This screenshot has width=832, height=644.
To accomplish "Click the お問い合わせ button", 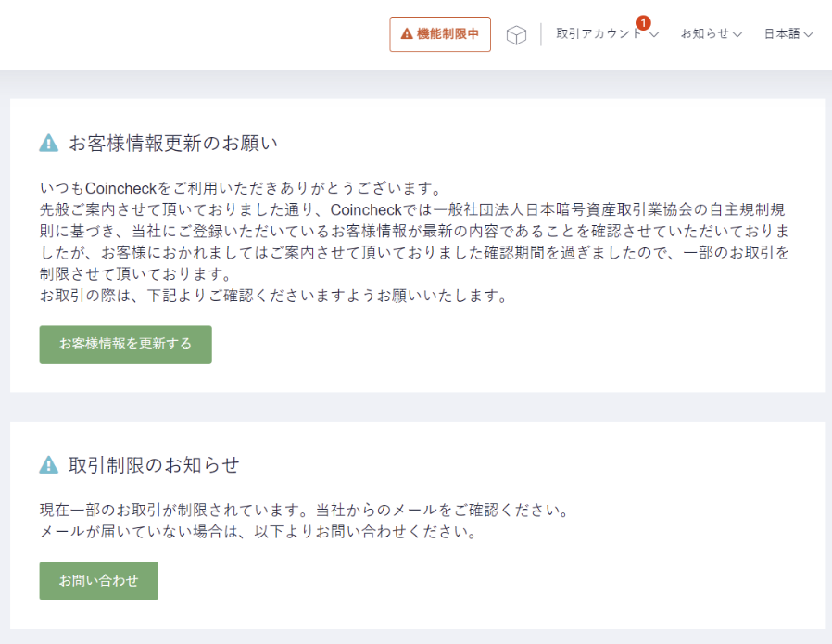I will coord(99,581).
